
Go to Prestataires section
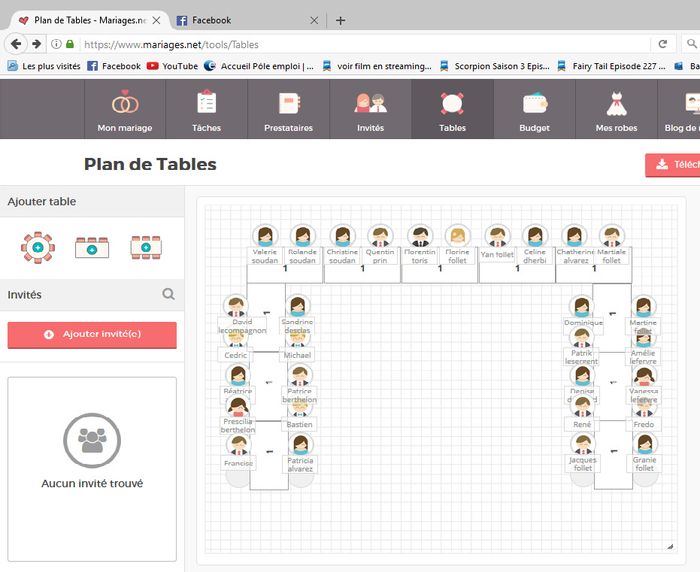[288, 110]
